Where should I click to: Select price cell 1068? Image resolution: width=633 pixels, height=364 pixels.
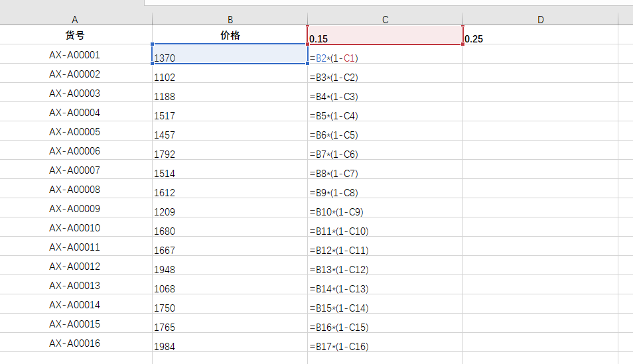click(x=230, y=285)
